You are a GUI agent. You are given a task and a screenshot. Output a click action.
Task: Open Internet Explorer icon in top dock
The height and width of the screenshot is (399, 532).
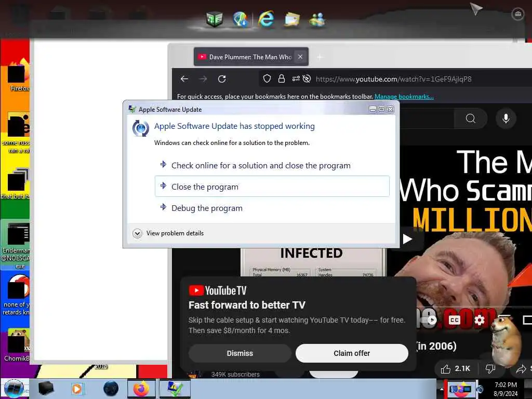point(266,18)
